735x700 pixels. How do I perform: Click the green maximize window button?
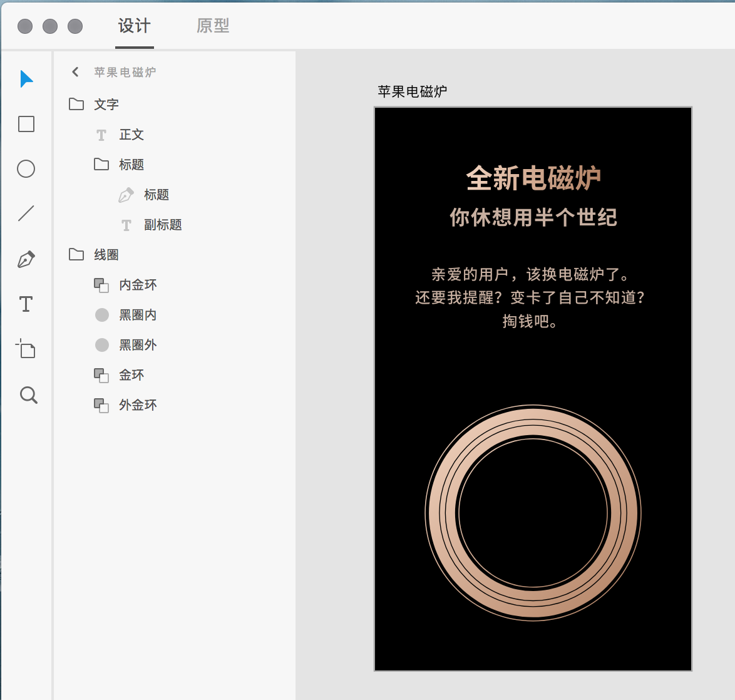(75, 26)
